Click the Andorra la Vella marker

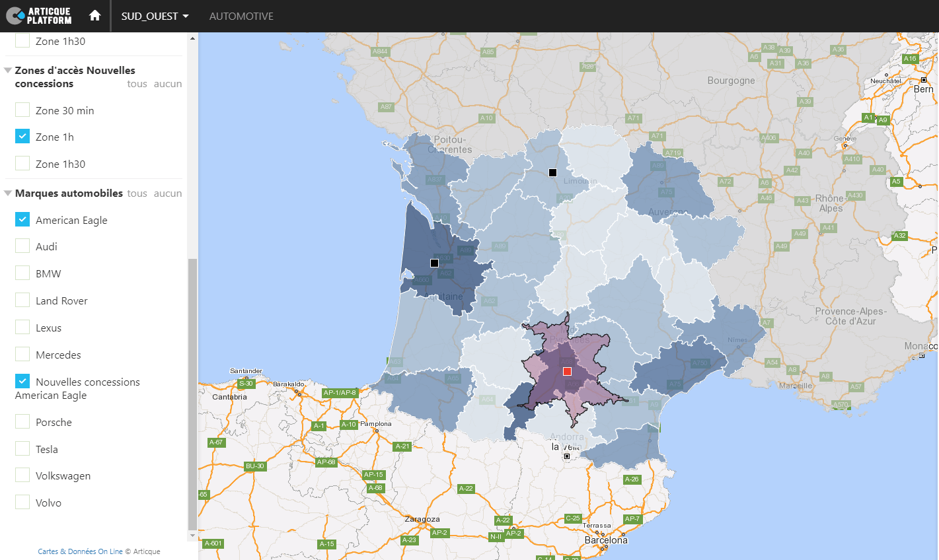tap(566, 456)
